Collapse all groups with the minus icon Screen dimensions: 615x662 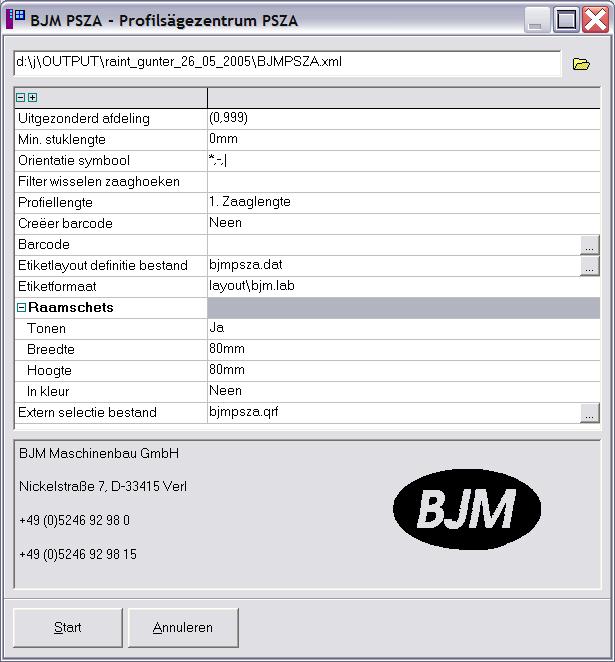(x=20, y=98)
